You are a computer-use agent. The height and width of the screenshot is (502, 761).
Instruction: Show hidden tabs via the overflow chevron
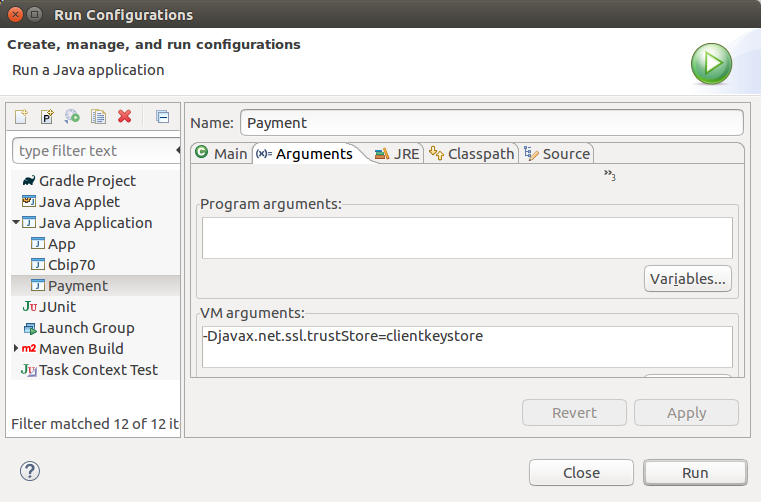(x=608, y=176)
